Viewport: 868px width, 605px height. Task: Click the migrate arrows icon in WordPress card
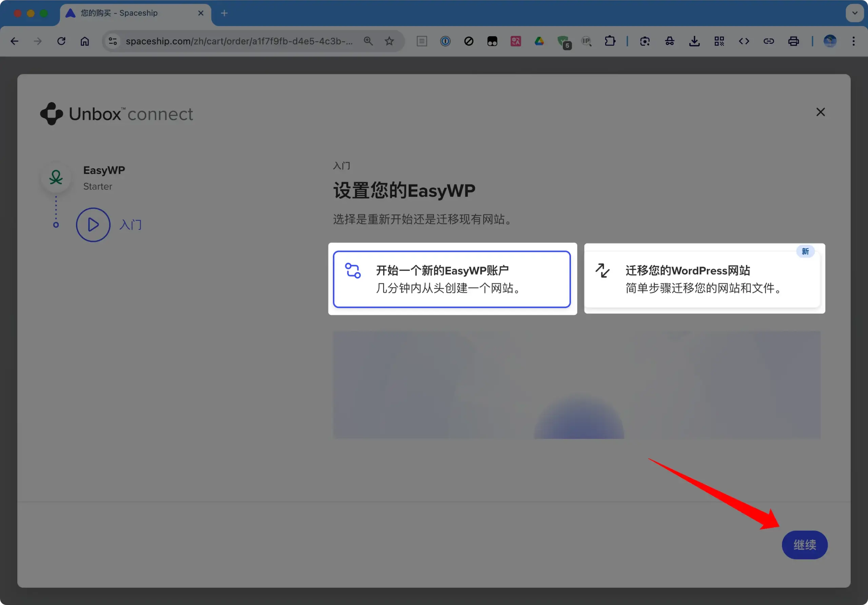pos(602,270)
